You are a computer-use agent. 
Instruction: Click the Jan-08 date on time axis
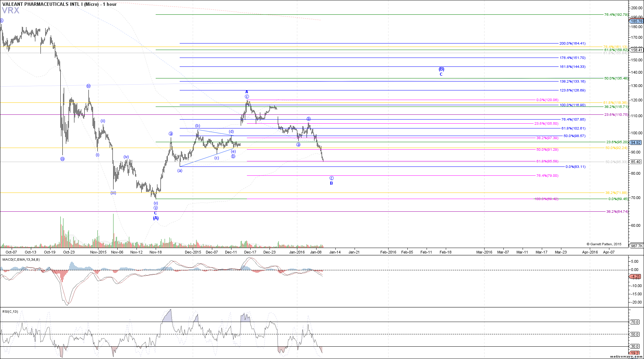pos(316,252)
